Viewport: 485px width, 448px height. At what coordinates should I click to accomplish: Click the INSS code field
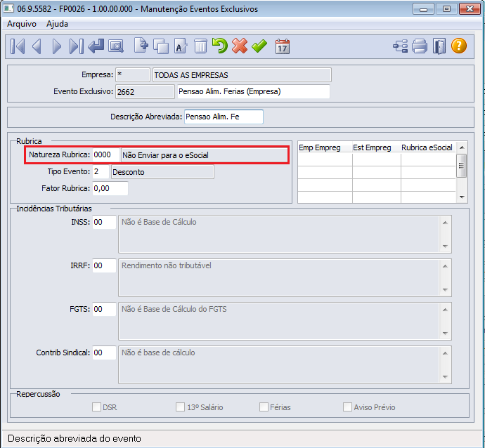(x=104, y=222)
